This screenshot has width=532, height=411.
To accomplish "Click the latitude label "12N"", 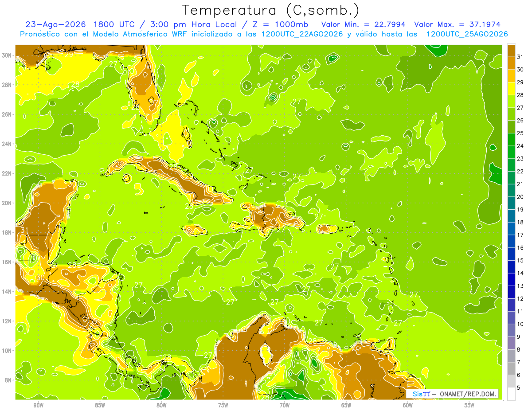I will [x=7, y=321].
